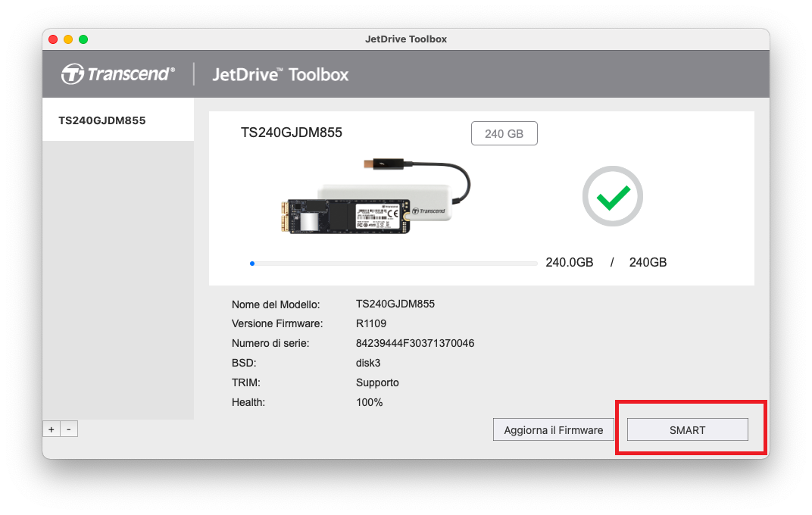The image size is (812, 515).
Task: Select the firmware version R1109 text
Action: pos(371,323)
